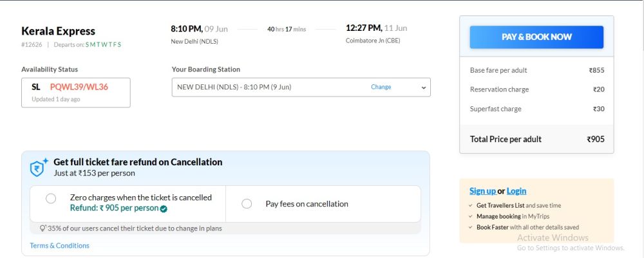Click the Departs on weekday indicators
This screenshot has width=644, height=258.
(x=103, y=44)
